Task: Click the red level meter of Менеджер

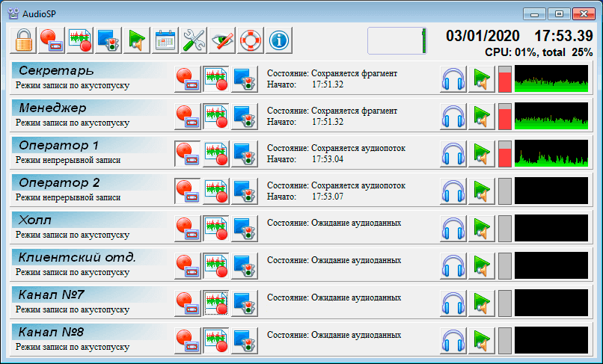Action: click(505, 117)
